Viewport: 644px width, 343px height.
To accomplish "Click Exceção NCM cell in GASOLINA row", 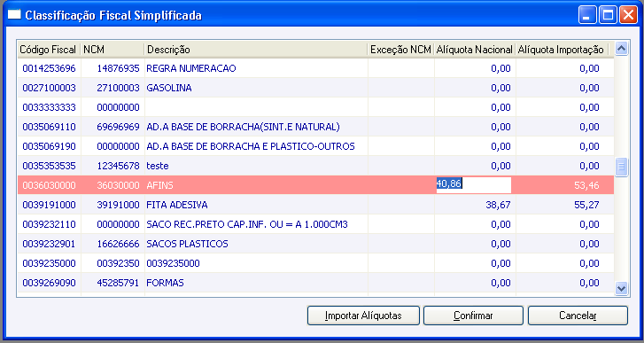I will coord(401,88).
